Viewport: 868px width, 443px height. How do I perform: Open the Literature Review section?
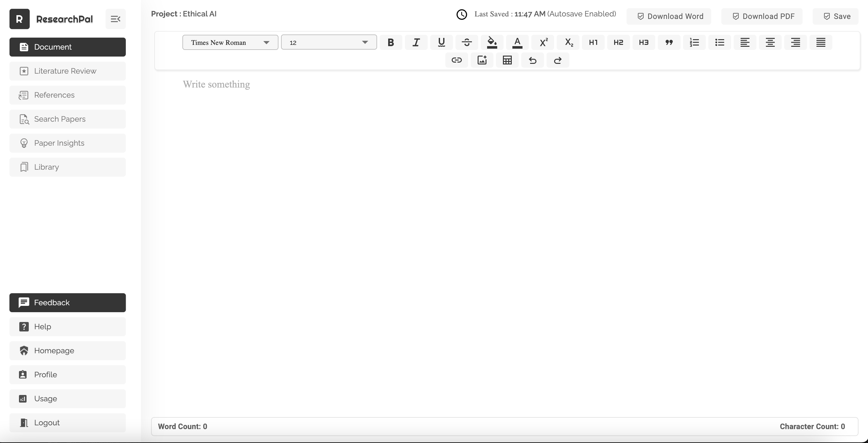(x=67, y=71)
